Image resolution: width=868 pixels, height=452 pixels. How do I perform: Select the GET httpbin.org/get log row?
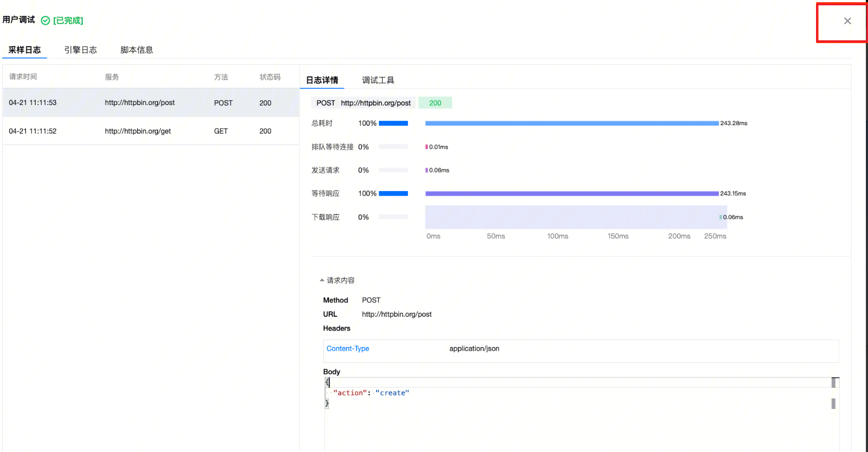coord(138,131)
